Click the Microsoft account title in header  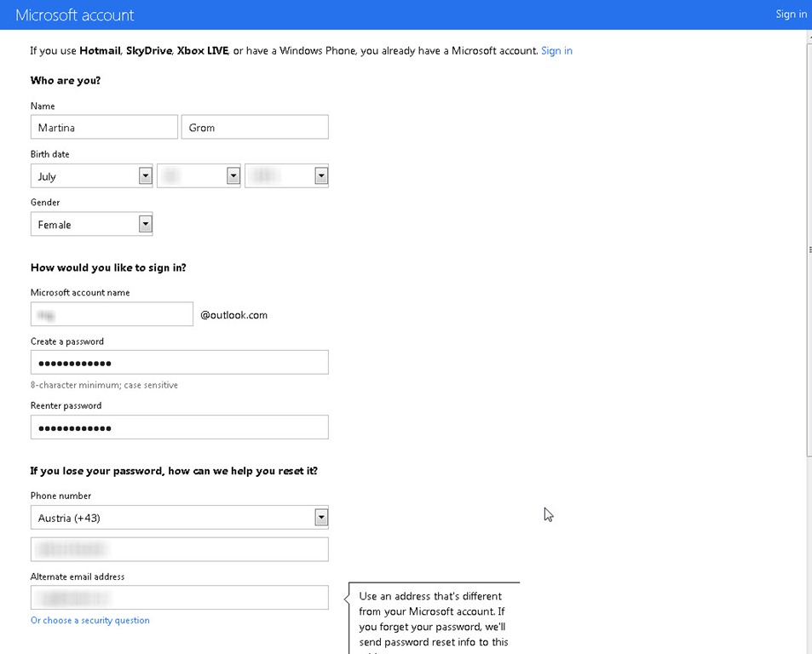pyautogui.click(x=75, y=15)
